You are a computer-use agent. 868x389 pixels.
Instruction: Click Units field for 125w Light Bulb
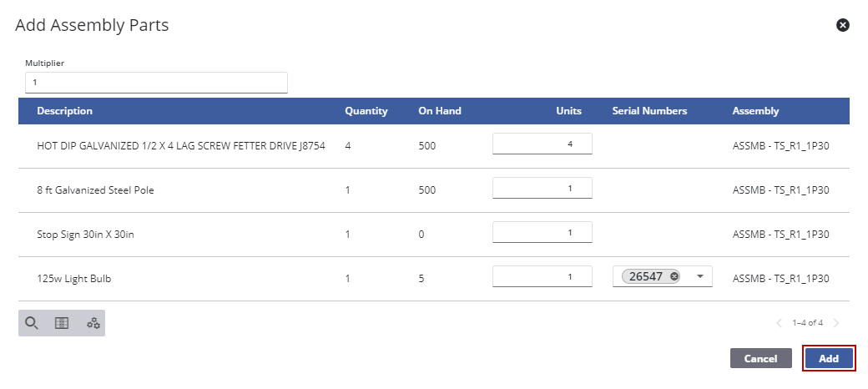(x=542, y=276)
